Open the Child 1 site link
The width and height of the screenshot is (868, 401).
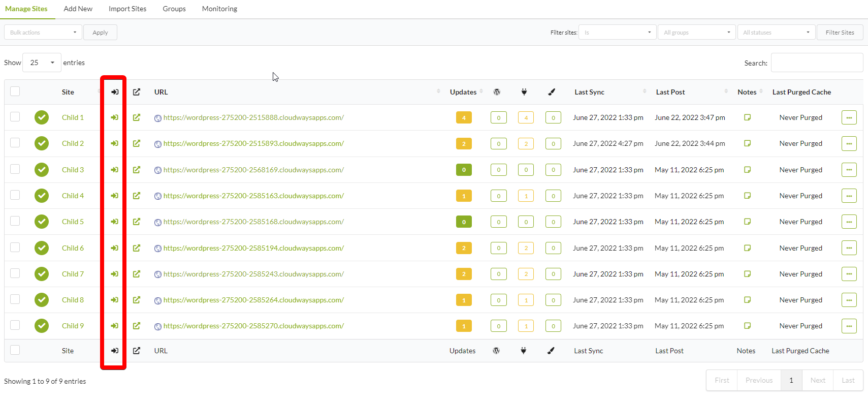pyautogui.click(x=73, y=117)
